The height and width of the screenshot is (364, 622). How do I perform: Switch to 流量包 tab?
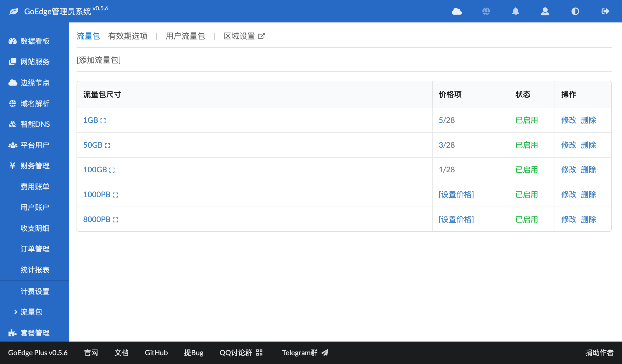(88, 36)
